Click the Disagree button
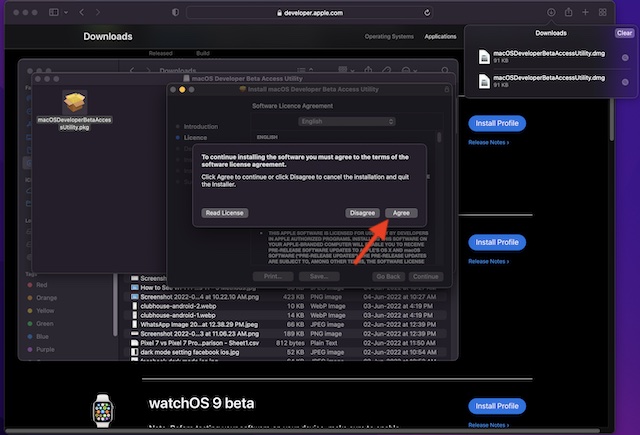Screen dimensions: 640x435 point(362,213)
